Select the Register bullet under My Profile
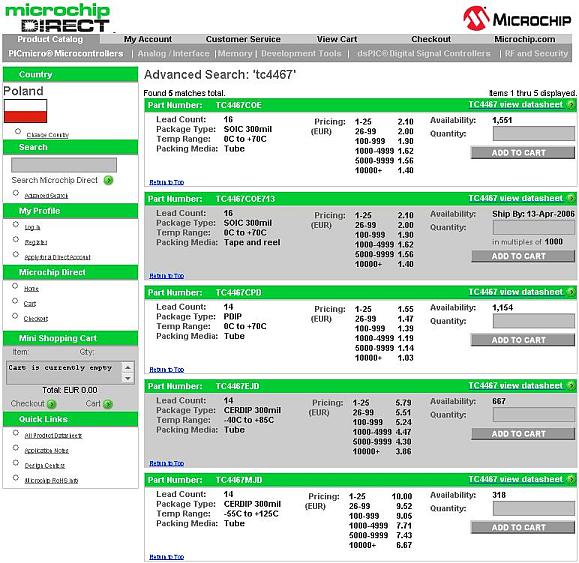579x563 pixels. pos(16,239)
